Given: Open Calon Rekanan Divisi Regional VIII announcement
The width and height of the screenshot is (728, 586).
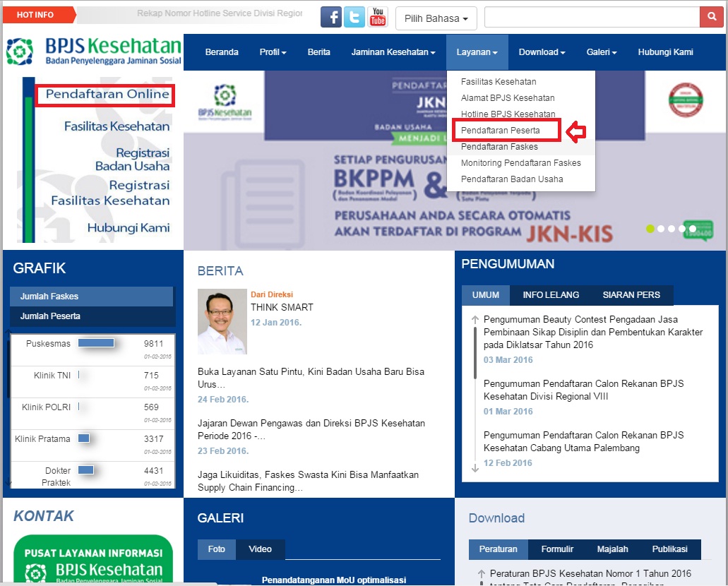Looking at the screenshot, I should point(584,390).
